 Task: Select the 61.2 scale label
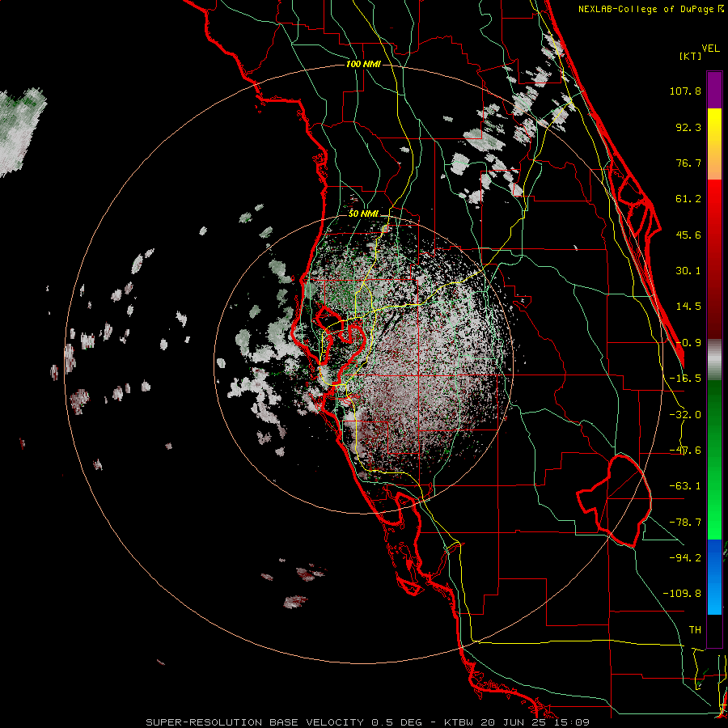point(688,199)
